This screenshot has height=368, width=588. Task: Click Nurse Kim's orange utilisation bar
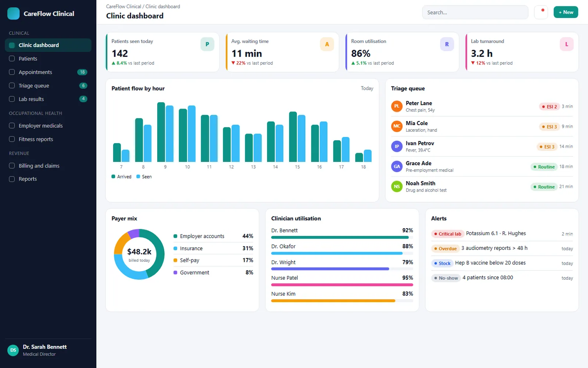[x=342, y=301]
